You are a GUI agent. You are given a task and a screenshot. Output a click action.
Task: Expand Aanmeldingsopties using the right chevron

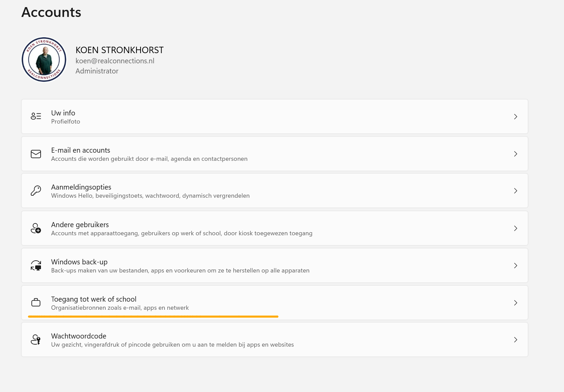[516, 191]
